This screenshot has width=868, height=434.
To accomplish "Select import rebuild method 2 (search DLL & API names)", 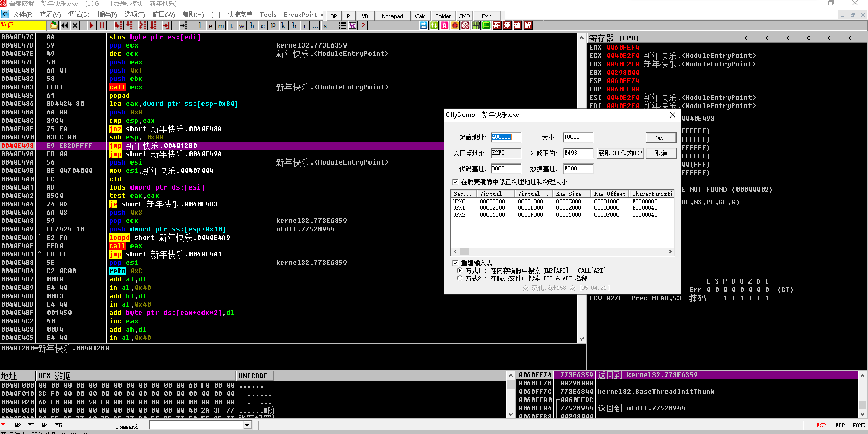I will (x=459, y=278).
